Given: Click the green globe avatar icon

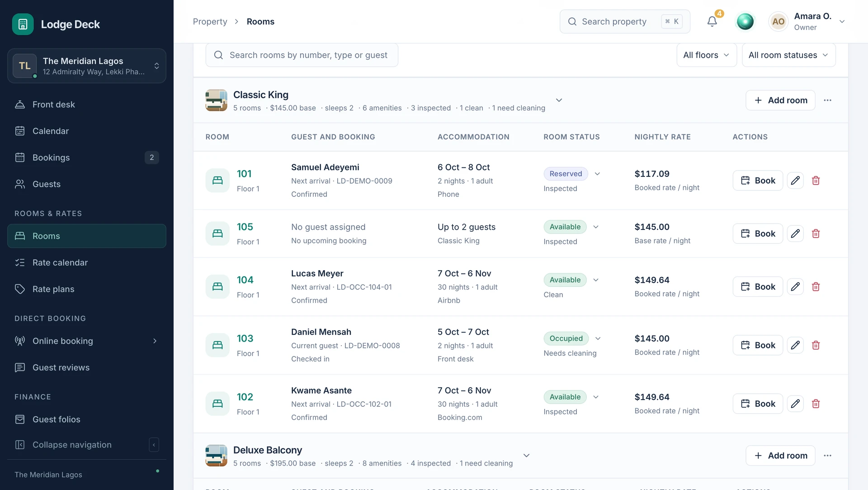Looking at the screenshot, I should (745, 21).
